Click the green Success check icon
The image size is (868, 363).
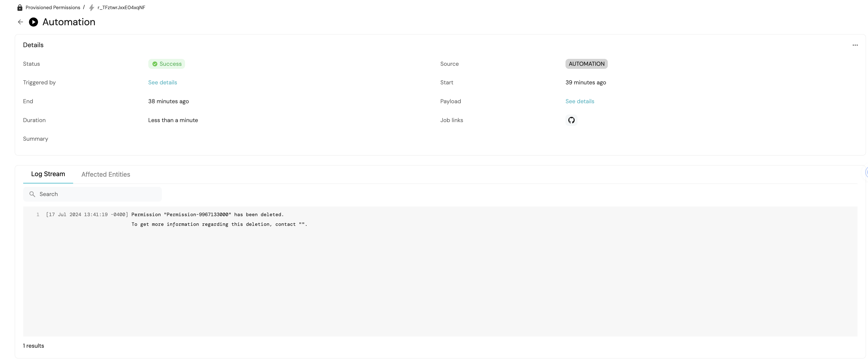pyautogui.click(x=155, y=64)
